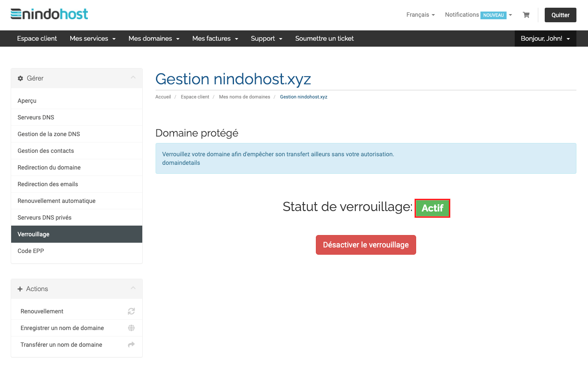
Task: Expand the Mes services menu
Action: (93, 39)
